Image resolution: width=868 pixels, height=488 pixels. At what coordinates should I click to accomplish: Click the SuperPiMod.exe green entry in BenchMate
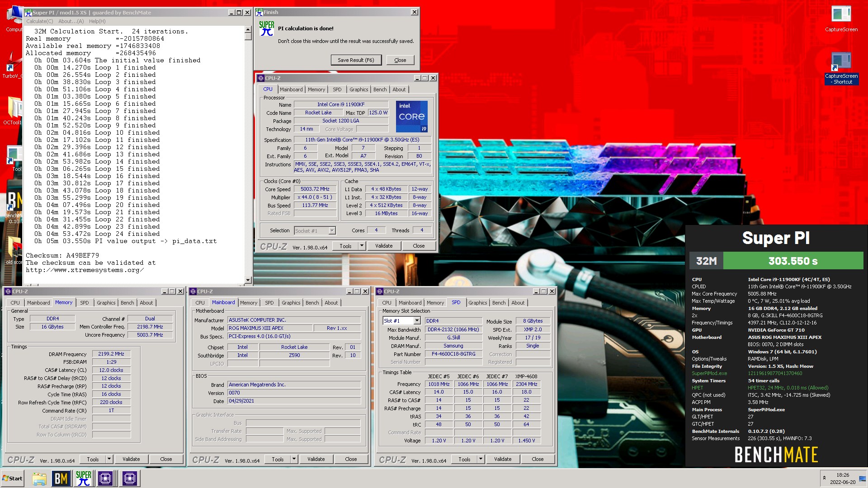[x=709, y=373]
